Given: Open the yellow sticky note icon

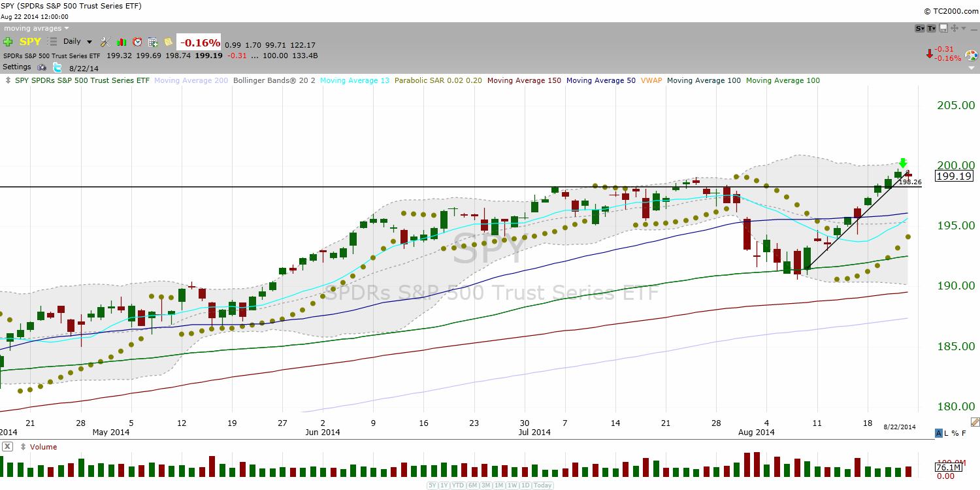Looking at the screenshot, I should pos(169,42).
